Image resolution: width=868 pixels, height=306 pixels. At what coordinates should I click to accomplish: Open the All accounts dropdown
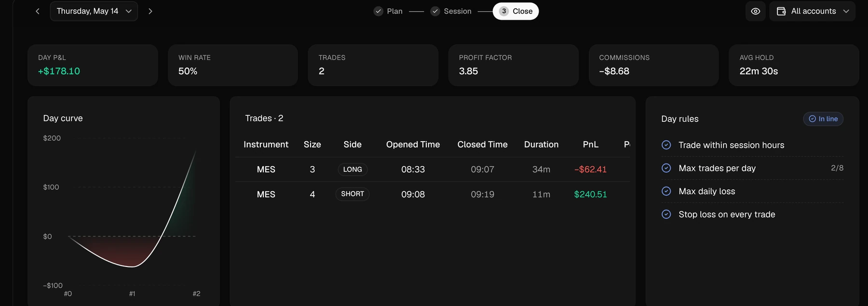coord(813,11)
